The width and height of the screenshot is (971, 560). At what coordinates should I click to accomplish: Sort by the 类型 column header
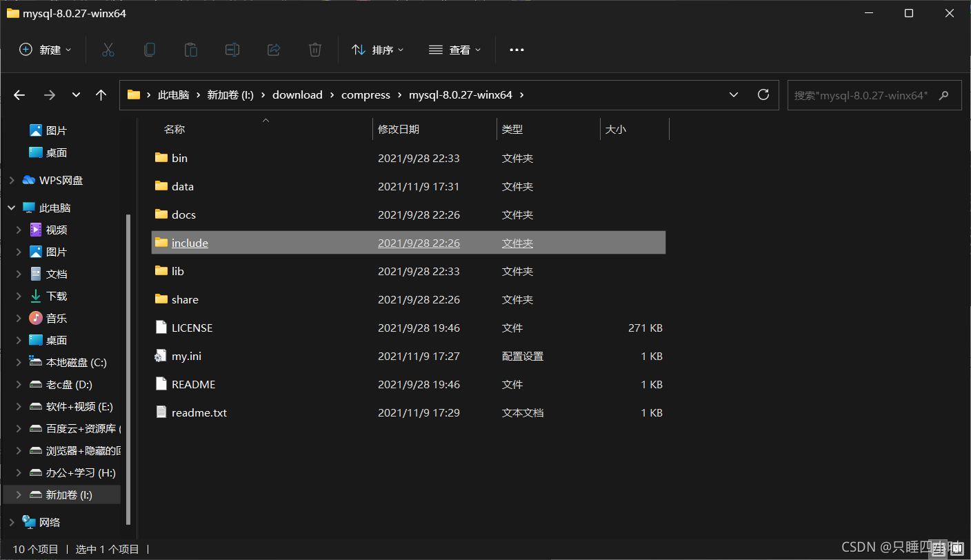(x=512, y=129)
